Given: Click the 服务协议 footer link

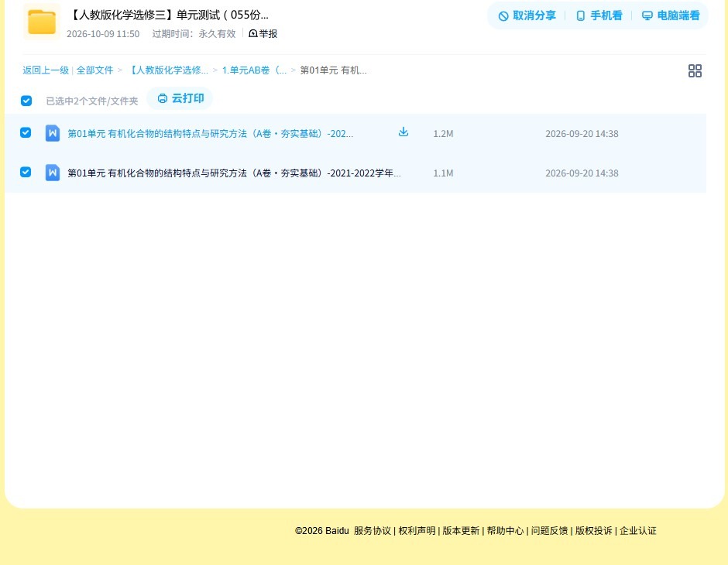Looking at the screenshot, I should (x=373, y=531).
